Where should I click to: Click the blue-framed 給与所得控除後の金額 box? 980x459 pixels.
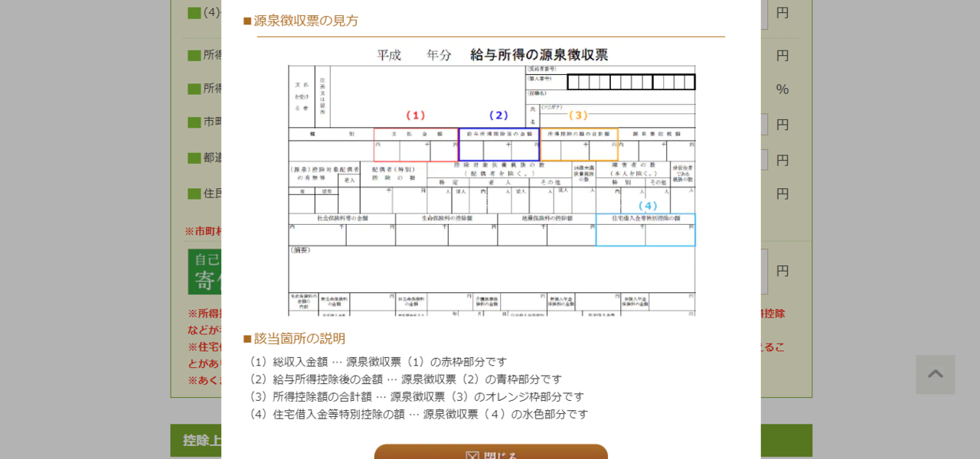tap(499, 145)
